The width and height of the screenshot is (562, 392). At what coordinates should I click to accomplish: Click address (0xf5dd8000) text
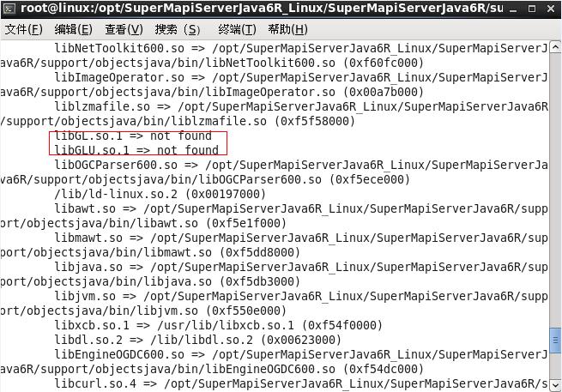(260, 253)
